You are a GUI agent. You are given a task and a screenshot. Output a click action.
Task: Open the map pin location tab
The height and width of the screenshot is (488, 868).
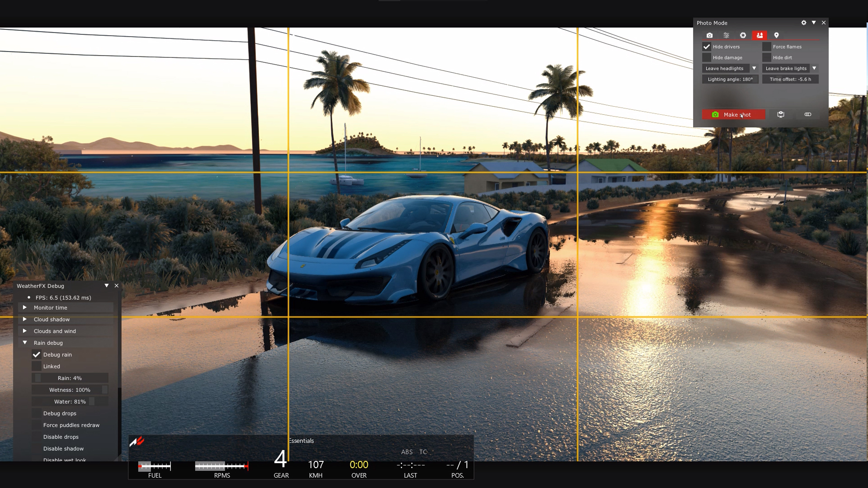coord(776,35)
